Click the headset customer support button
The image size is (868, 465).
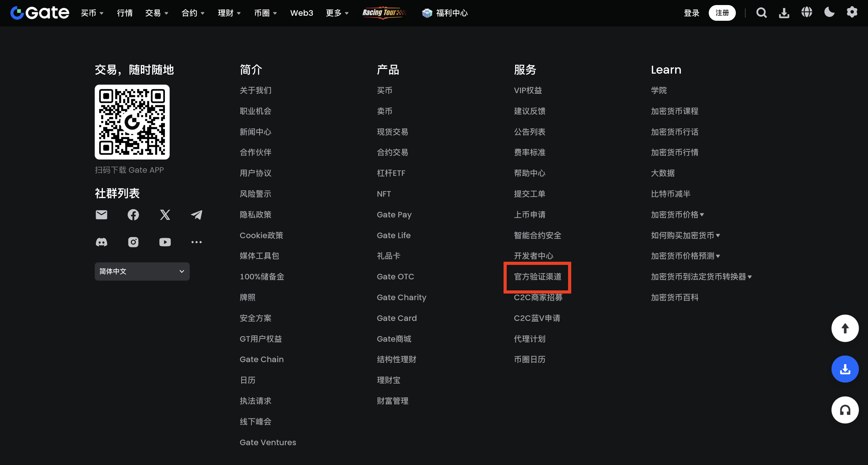[x=845, y=410]
